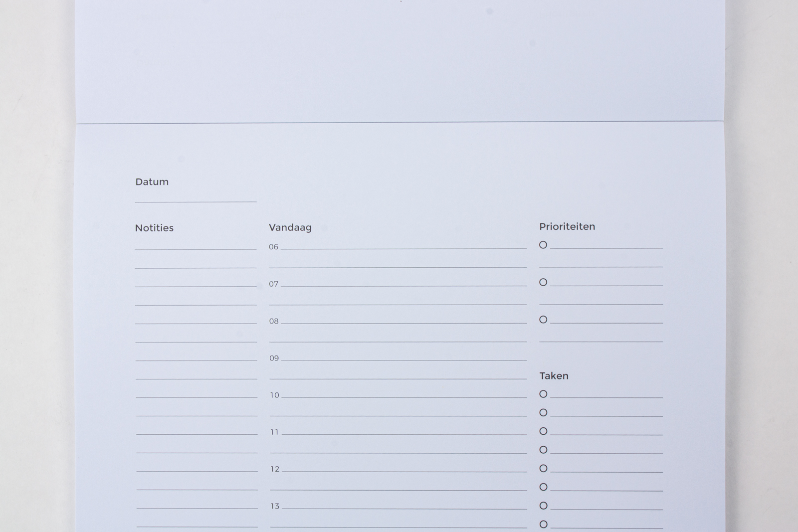The image size is (798, 532).
Task: Click the 08 hour label
Action: point(274,321)
